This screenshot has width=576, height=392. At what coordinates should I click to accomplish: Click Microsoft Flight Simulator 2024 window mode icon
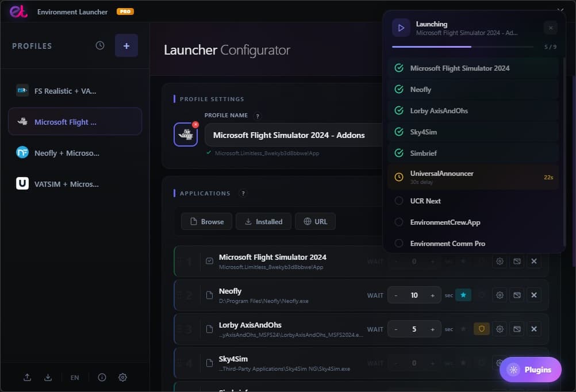pos(517,261)
